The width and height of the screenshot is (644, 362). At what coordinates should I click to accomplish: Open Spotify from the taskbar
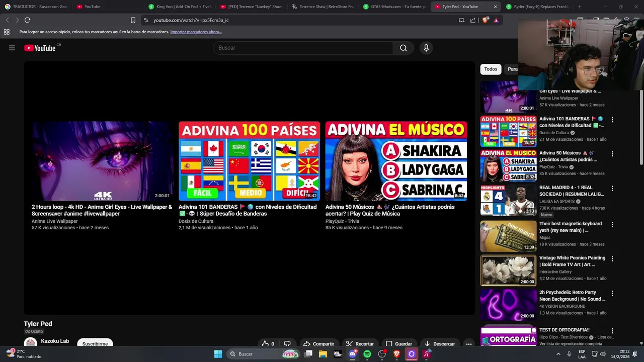tap(367, 354)
